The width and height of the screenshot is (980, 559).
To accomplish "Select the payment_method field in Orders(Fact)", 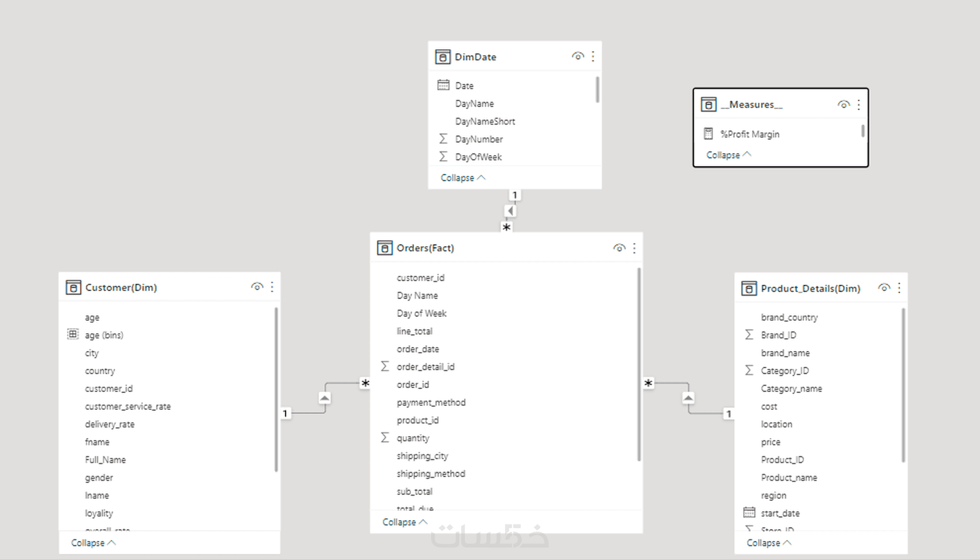I will (x=431, y=402).
